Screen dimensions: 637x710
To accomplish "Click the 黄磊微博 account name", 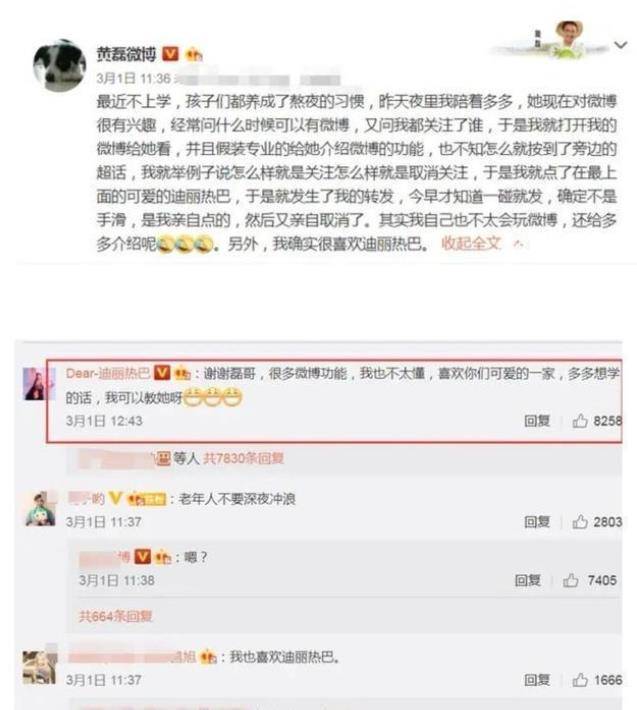I will 126,54.
